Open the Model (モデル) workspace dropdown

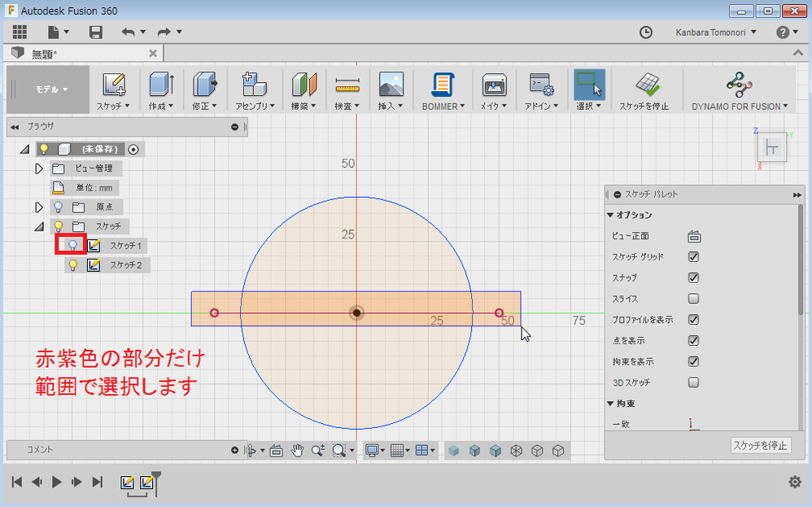tap(50, 90)
